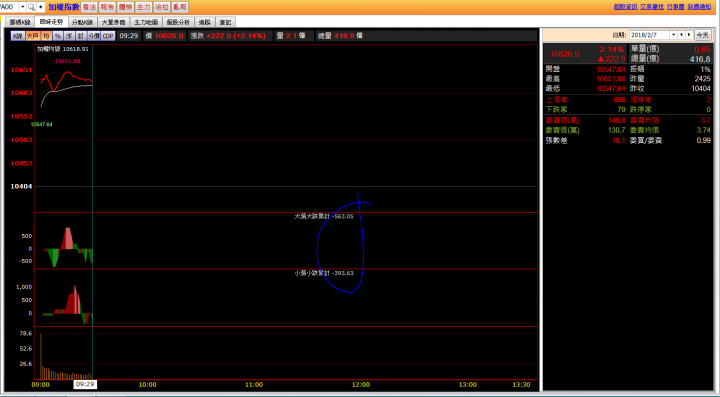
Task: Open the 體檢 top button
Action: coord(125,7)
